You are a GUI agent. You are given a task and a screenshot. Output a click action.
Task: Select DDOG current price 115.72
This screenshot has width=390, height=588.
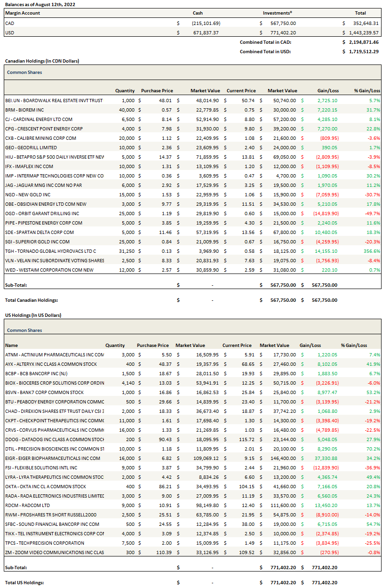(x=246, y=439)
